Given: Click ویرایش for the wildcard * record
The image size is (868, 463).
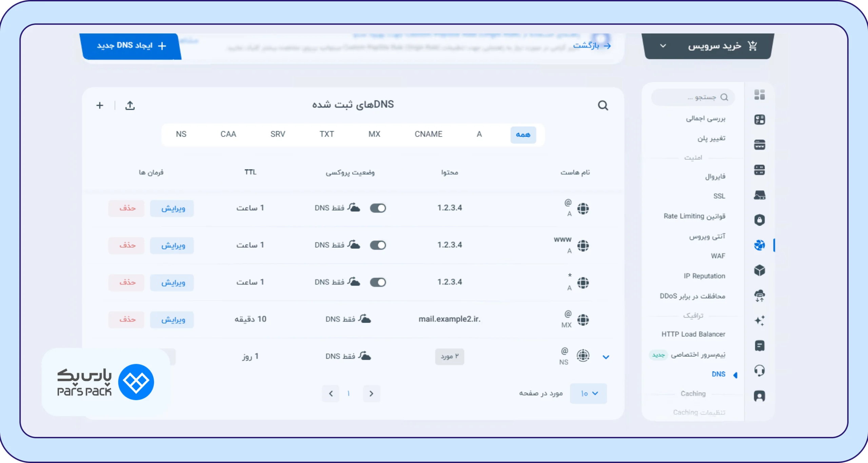Looking at the screenshot, I should click(x=172, y=282).
